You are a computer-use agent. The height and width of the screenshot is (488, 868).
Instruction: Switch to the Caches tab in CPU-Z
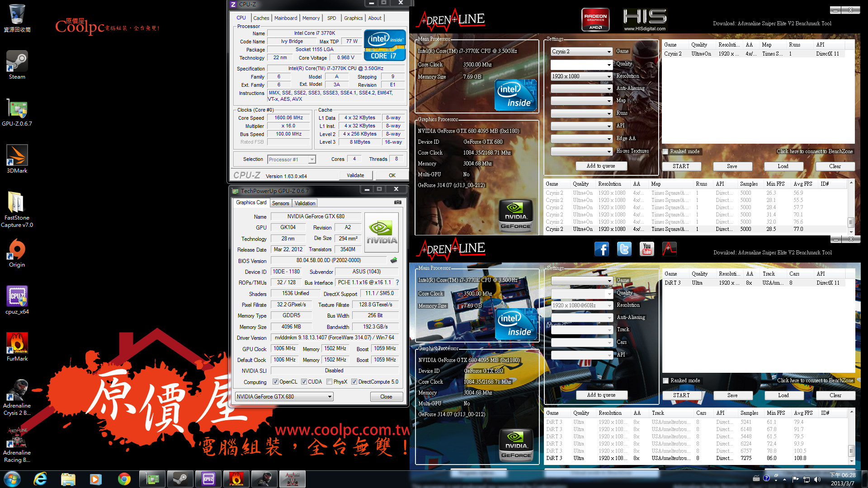[261, 18]
